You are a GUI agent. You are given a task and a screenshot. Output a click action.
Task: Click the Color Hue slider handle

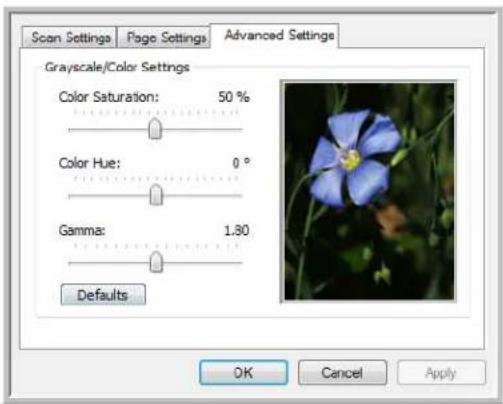tap(156, 195)
